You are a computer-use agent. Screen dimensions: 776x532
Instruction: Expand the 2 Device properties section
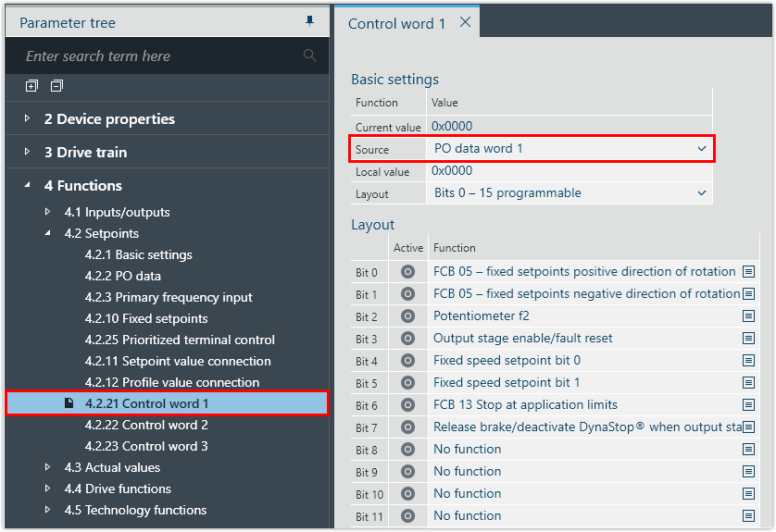27,119
